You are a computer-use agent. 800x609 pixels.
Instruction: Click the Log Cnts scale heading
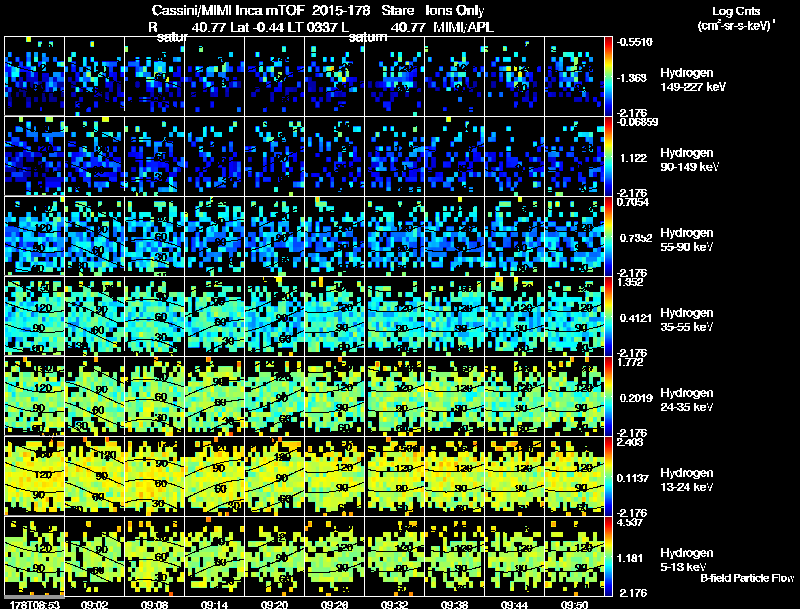pyautogui.click(x=736, y=11)
